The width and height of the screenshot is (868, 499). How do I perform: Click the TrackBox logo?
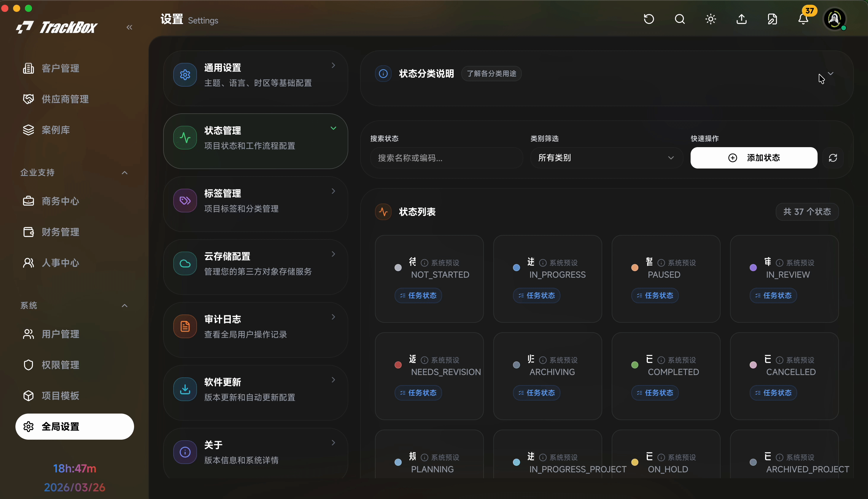pos(57,27)
